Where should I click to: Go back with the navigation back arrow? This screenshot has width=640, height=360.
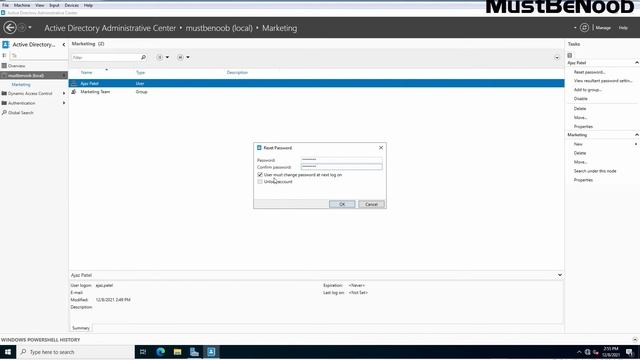pyautogui.click(x=10, y=28)
